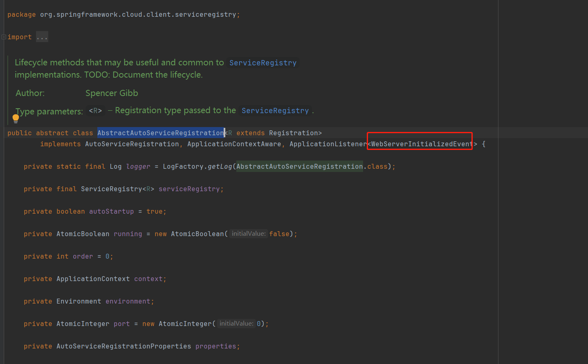
Task: Click the initialValue hint before 0
Action: pyautogui.click(x=236, y=324)
